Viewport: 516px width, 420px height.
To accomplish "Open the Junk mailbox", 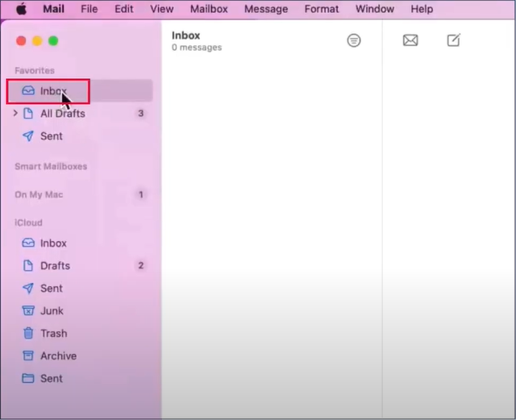I will point(81,310).
